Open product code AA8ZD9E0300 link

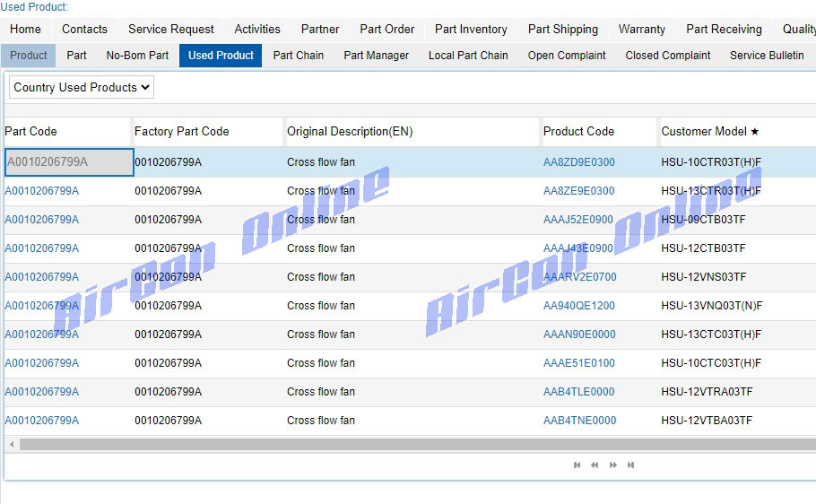pyautogui.click(x=578, y=162)
